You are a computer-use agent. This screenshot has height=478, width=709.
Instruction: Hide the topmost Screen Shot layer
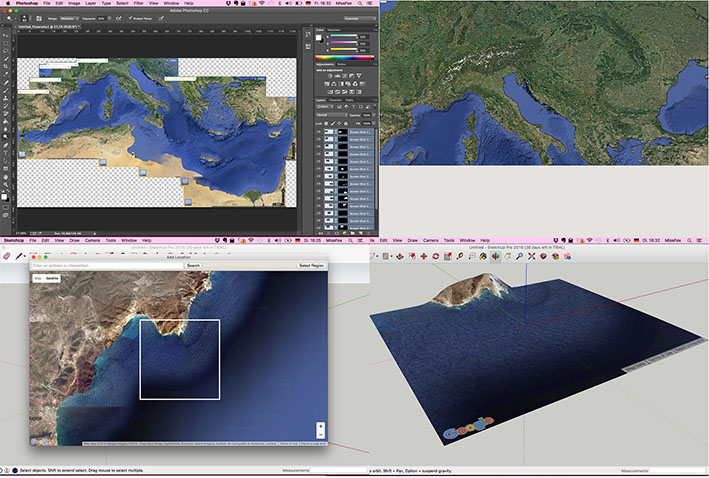pos(319,132)
